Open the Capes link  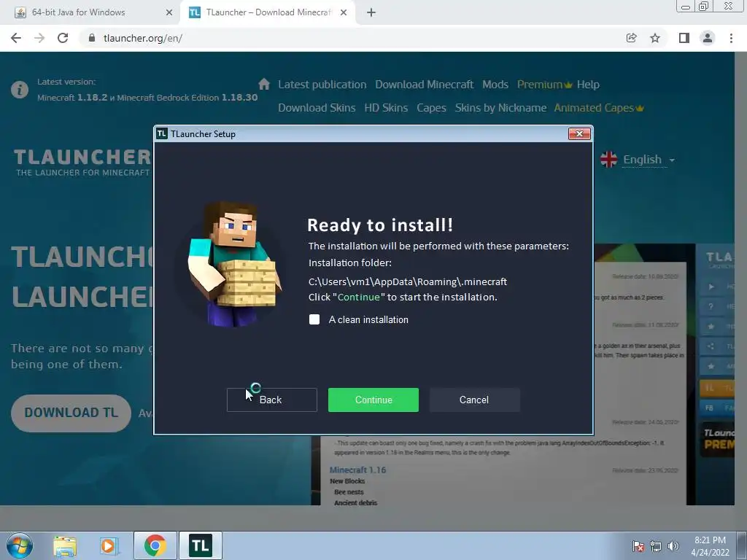431,108
